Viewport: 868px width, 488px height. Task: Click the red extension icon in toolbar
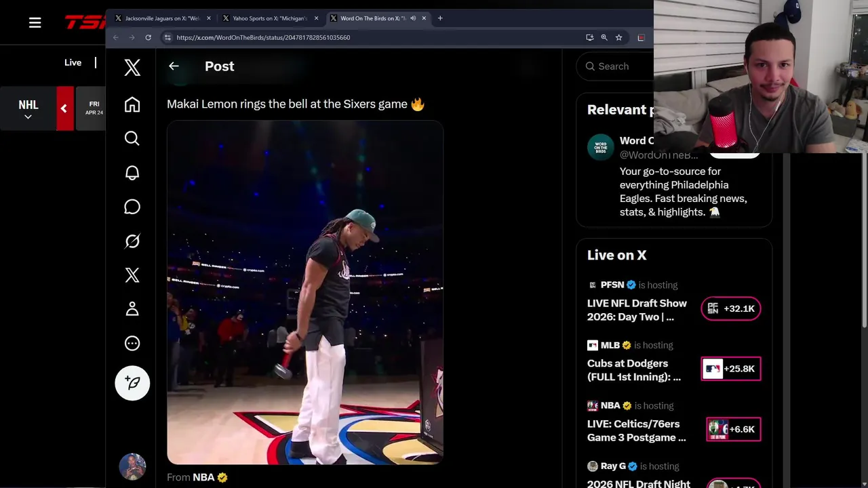(641, 37)
